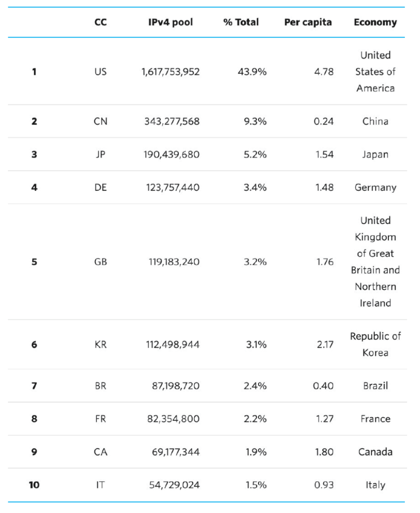
Task: Select France's 2.2% total cell
Action: coord(255,419)
